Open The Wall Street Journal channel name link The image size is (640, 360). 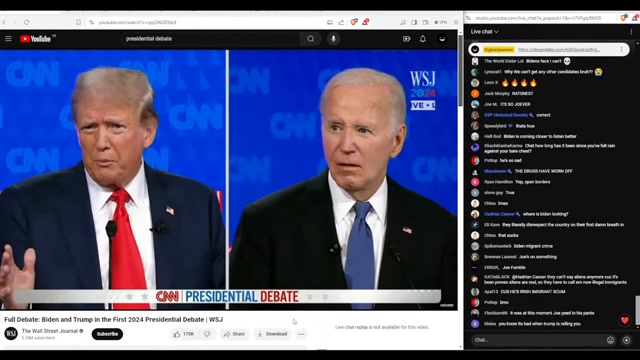[x=50, y=331]
